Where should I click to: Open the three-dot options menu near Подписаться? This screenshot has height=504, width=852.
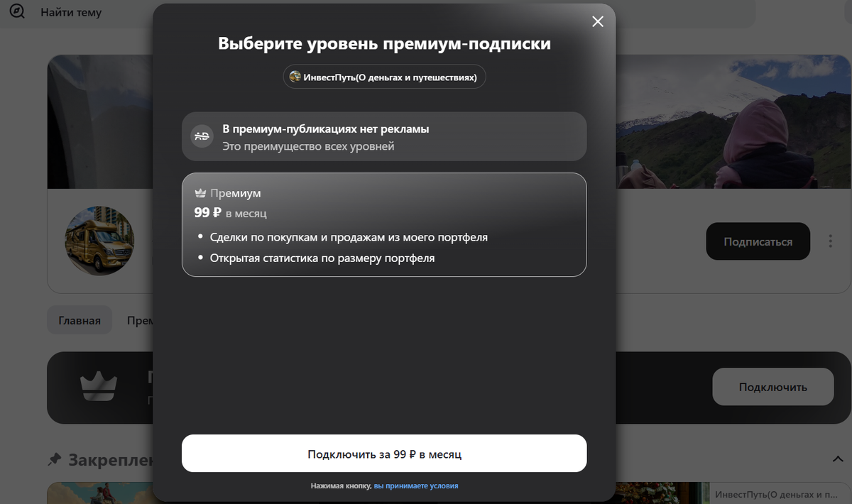pos(830,241)
